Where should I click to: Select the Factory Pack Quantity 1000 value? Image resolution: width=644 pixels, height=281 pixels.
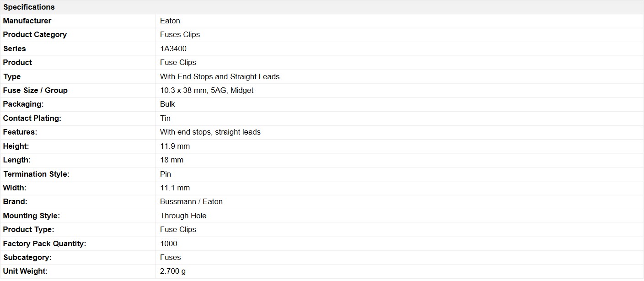(169, 243)
